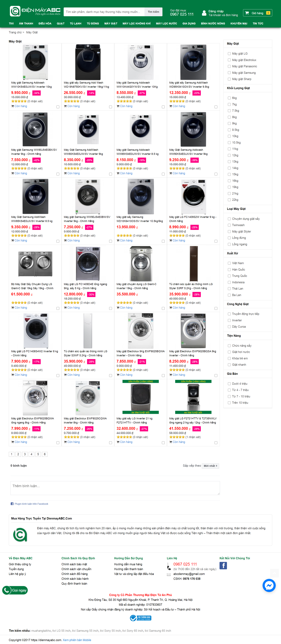Click the Facebook comments plugin icon
The image size is (281, 644).
12,504
